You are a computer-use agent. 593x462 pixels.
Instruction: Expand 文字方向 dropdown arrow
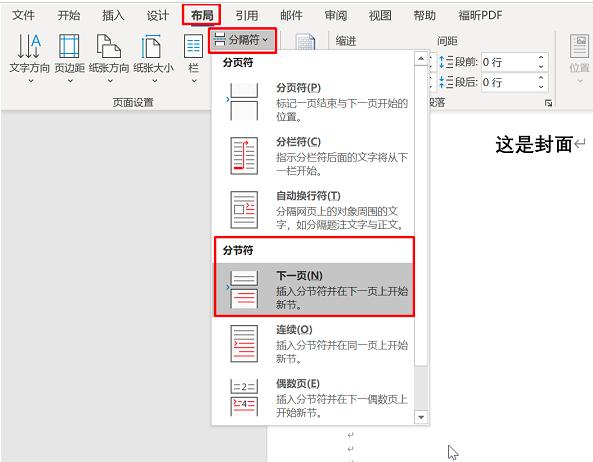pos(31,81)
